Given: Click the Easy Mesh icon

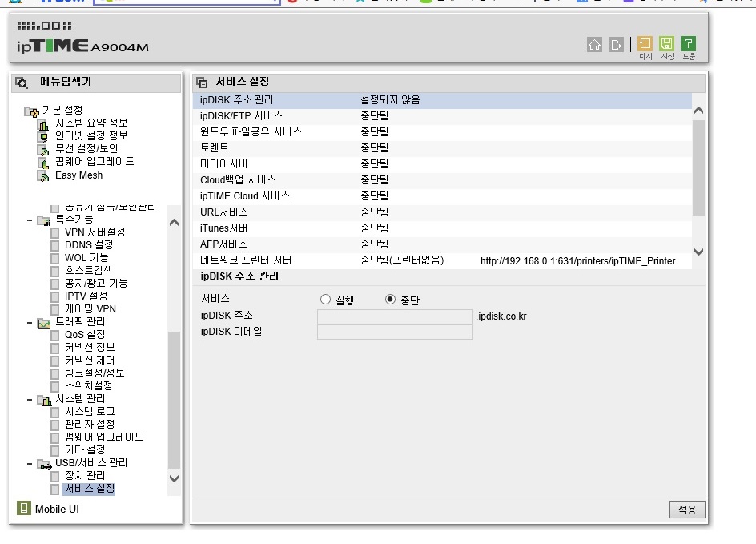Looking at the screenshot, I should [43, 176].
